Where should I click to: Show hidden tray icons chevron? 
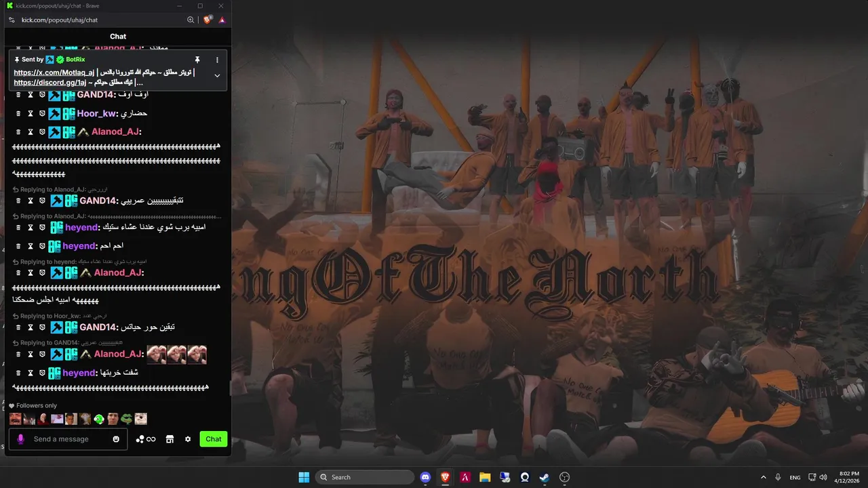pyautogui.click(x=764, y=477)
